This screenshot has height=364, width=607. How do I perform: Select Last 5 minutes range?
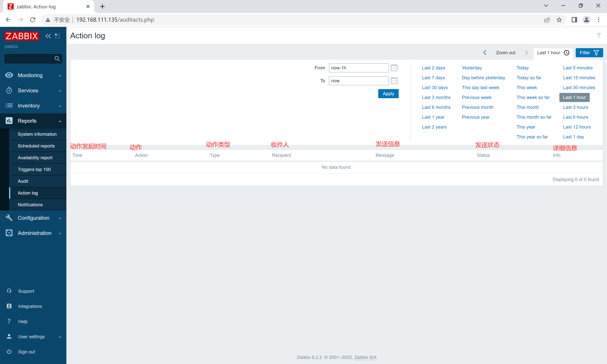[x=578, y=68]
